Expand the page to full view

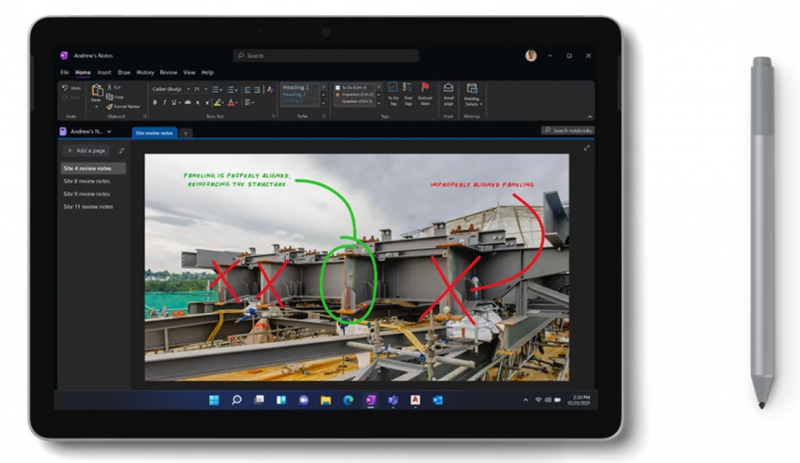point(587,148)
